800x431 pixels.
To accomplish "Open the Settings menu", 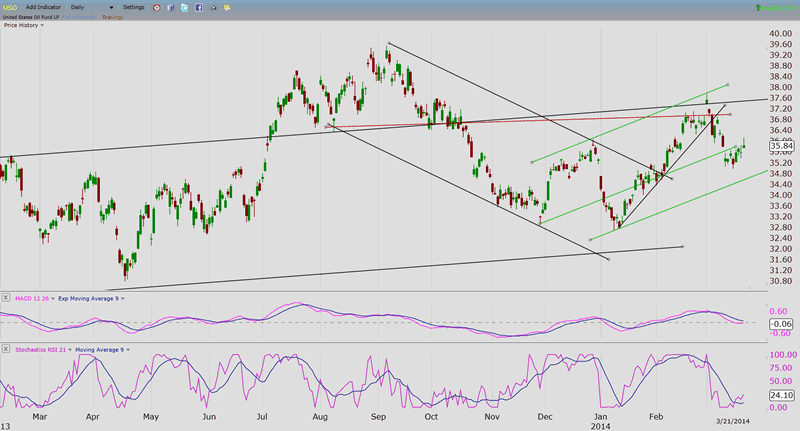I will click(x=133, y=7).
